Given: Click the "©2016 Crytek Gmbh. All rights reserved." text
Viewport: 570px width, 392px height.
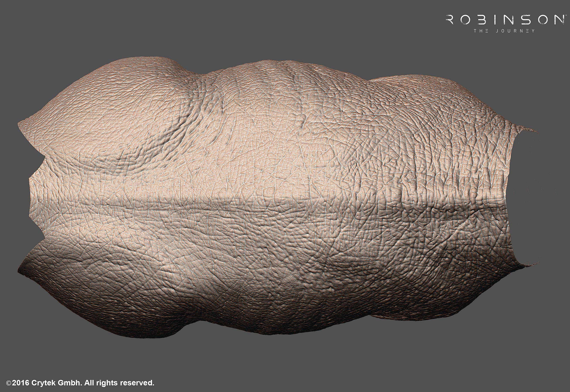Looking at the screenshot, I should click(x=80, y=383).
